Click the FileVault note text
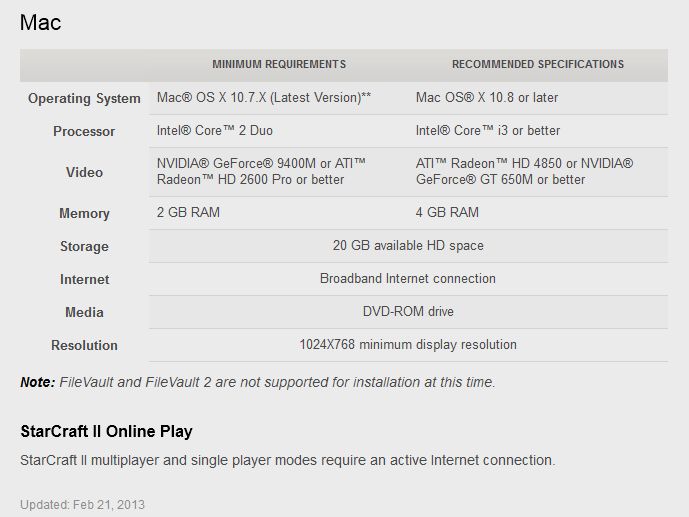 [x=257, y=382]
